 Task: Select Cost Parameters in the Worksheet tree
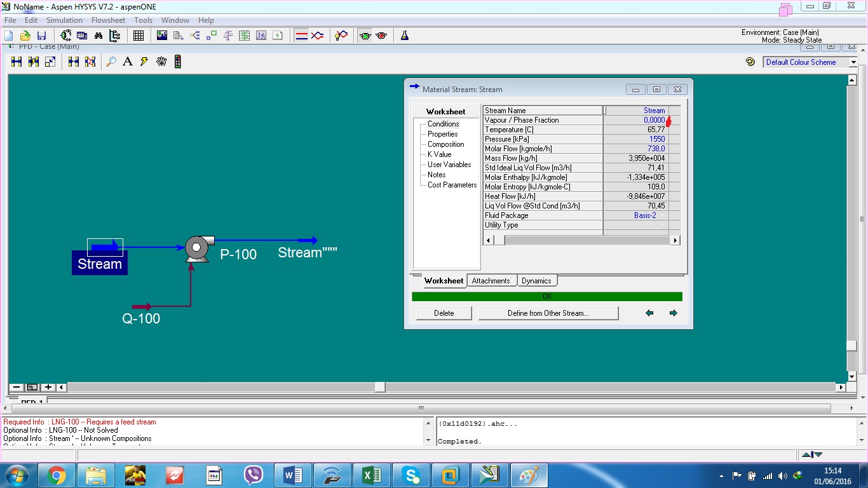point(452,185)
